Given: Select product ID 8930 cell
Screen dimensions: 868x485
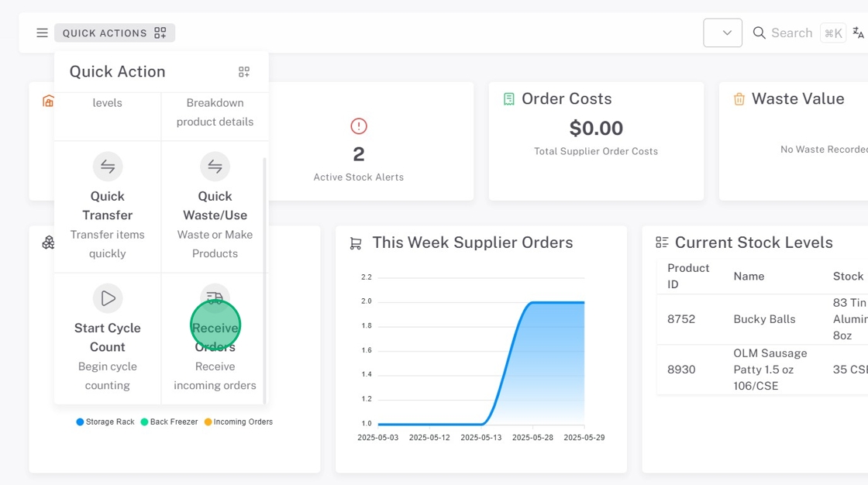Looking at the screenshot, I should pyautogui.click(x=681, y=370).
